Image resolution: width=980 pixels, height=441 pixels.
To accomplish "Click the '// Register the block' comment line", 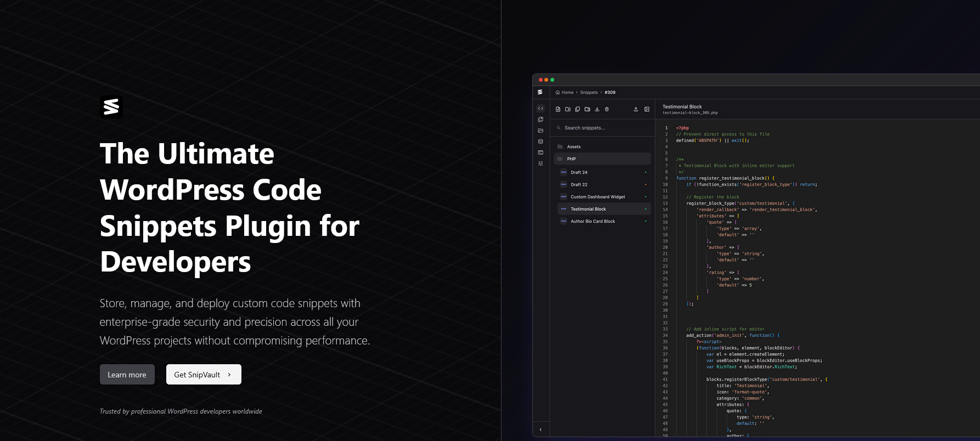I will (712, 197).
